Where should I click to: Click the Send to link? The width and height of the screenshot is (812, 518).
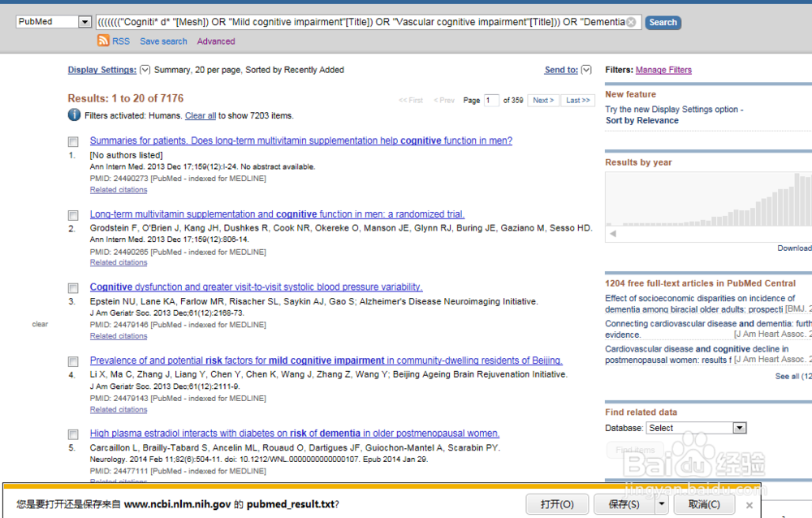tap(561, 70)
